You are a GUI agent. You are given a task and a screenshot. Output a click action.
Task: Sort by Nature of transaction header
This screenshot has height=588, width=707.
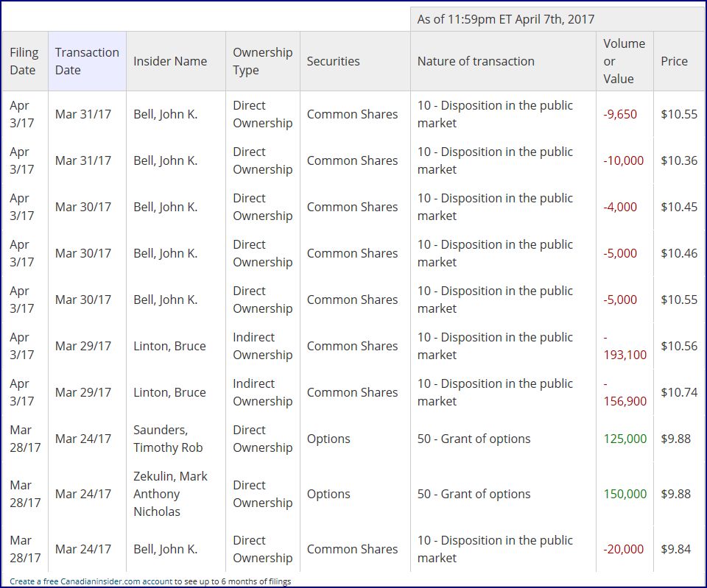(x=476, y=61)
